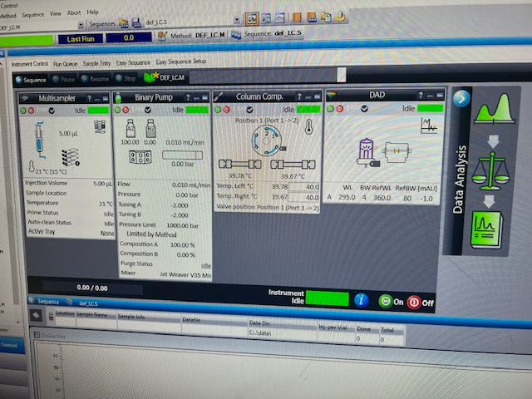Select solvent bottle B2 in Binary Pump

[150, 128]
